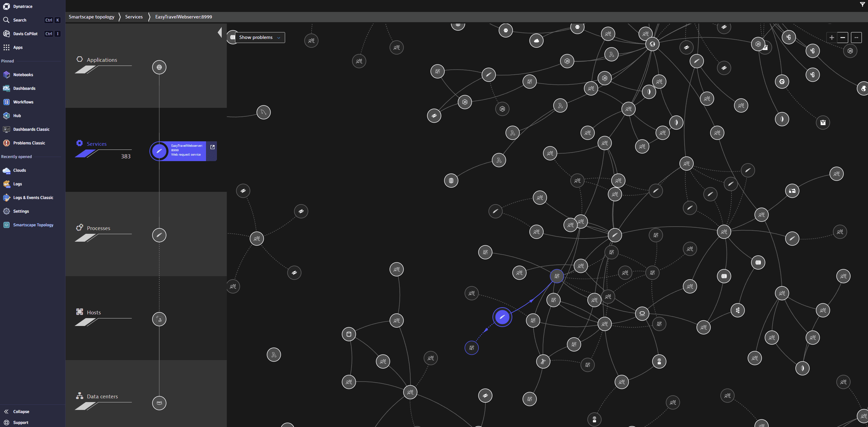Click the selected EasyTravelWebserver node in panel

pyautogui.click(x=159, y=151)
